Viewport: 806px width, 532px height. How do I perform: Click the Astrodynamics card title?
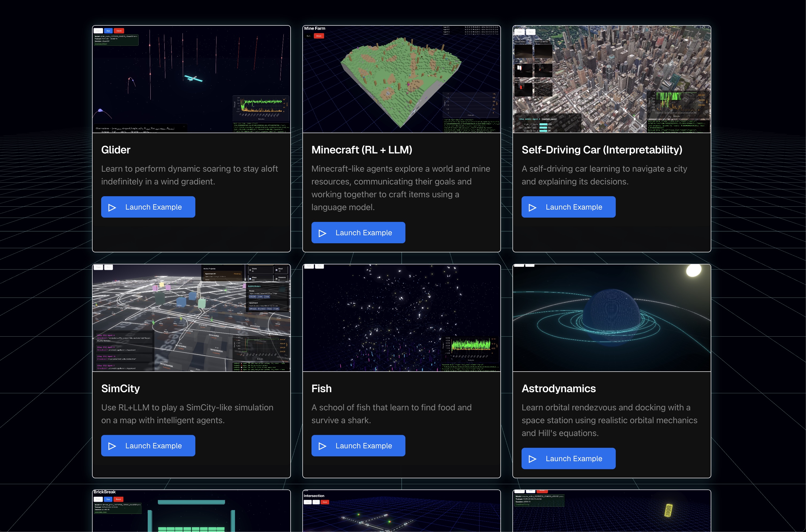[558, 388]
